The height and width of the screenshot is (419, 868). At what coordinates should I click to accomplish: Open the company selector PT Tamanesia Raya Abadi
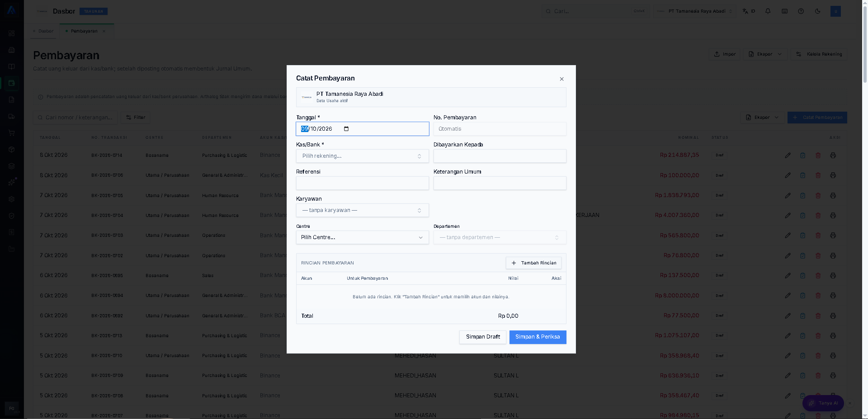point(694,11)
